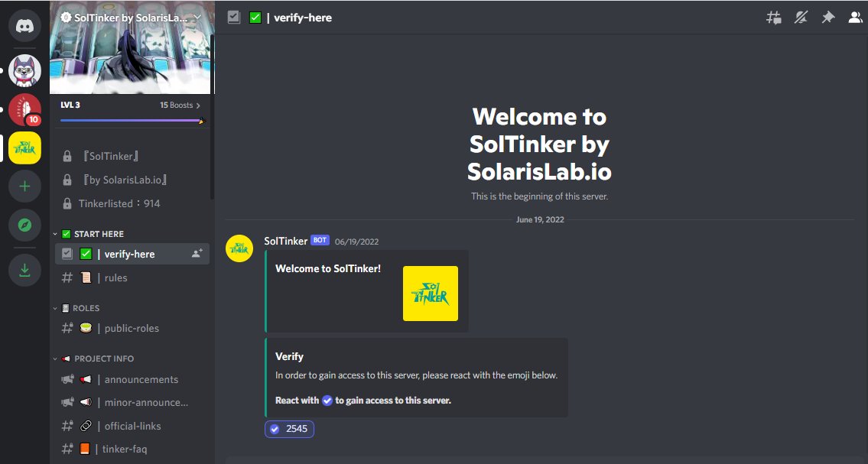Explore public servers compass icon
This screenshot has width=868, height=464.
pos(24,225)
